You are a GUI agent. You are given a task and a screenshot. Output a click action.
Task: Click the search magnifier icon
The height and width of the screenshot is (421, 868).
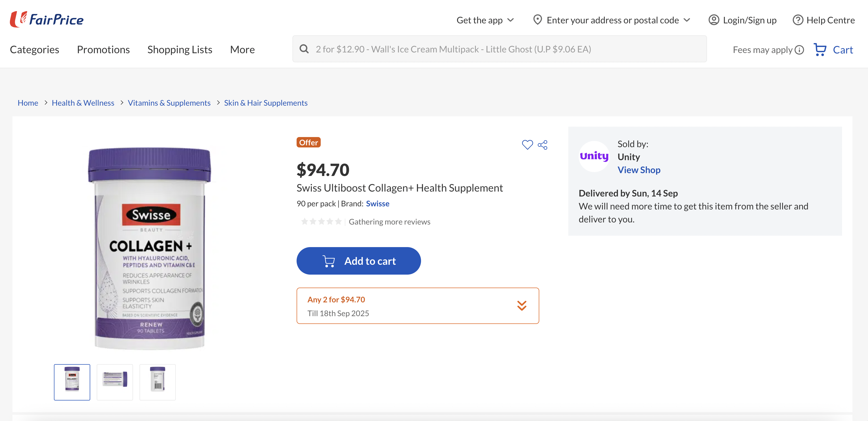pyautogui.click(x=304, y=49)
